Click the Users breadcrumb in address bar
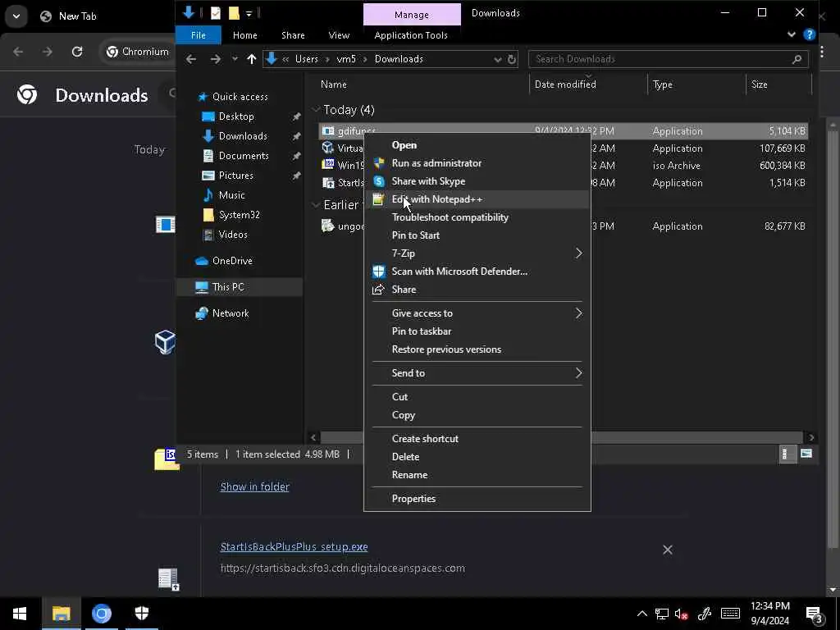 (307, 59)
